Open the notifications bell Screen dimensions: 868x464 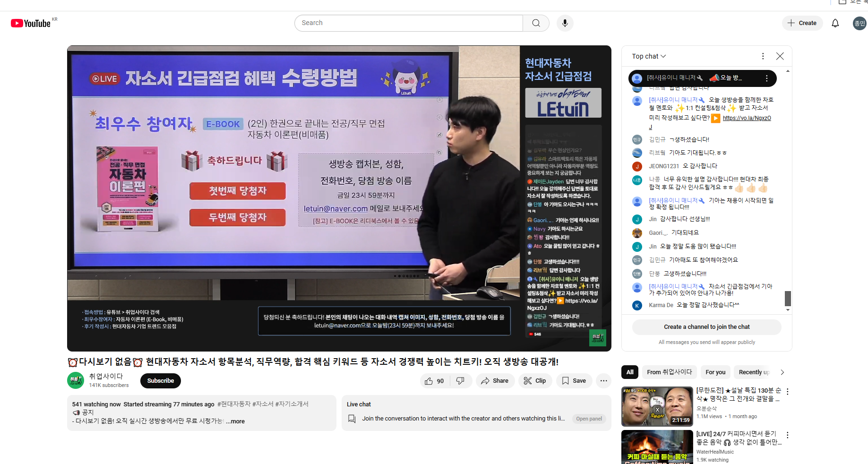(x=835, y=23)
